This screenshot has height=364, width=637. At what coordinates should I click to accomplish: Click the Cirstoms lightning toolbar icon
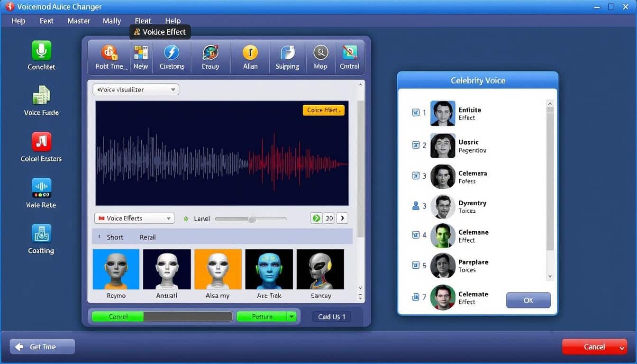tap(172, 53)
